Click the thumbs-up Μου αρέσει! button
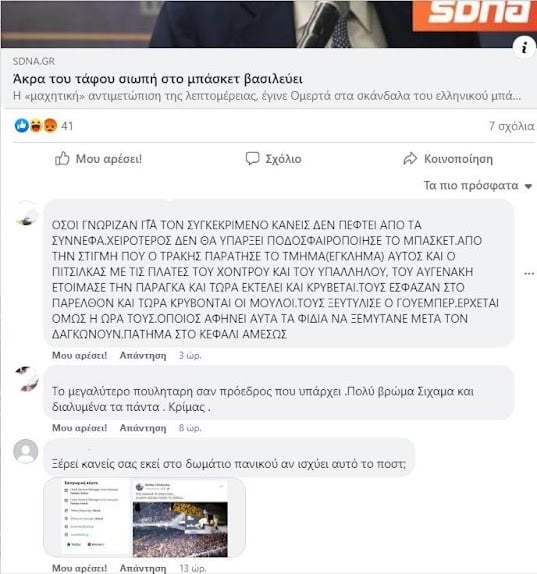 (x=98, y=159)
